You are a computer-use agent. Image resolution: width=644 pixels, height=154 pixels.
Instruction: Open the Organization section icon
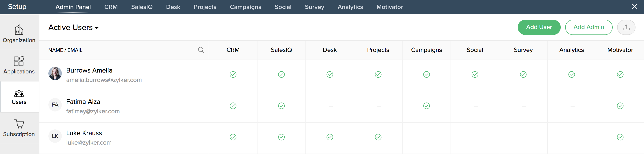(x=19, y=30)
